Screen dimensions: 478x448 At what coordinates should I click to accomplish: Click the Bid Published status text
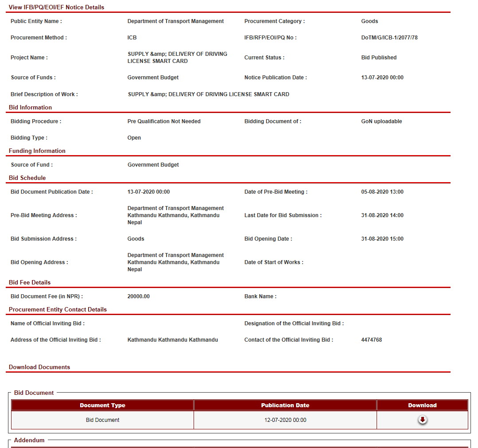tap(379, 58)
